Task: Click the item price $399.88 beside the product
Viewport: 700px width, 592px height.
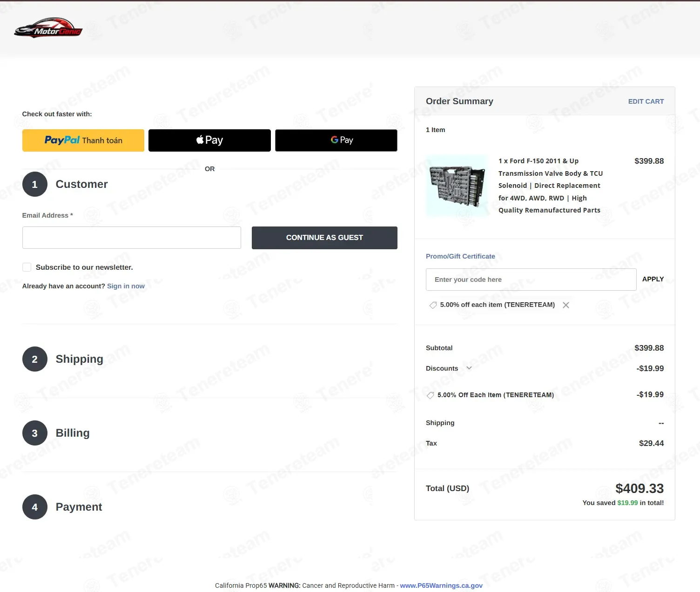Action: [x=649, y=161]
